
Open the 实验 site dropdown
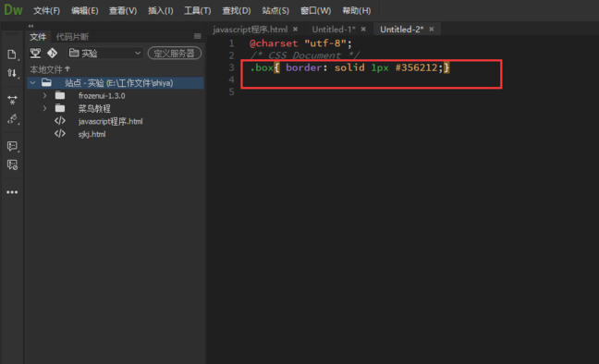[x=105, y=53]
